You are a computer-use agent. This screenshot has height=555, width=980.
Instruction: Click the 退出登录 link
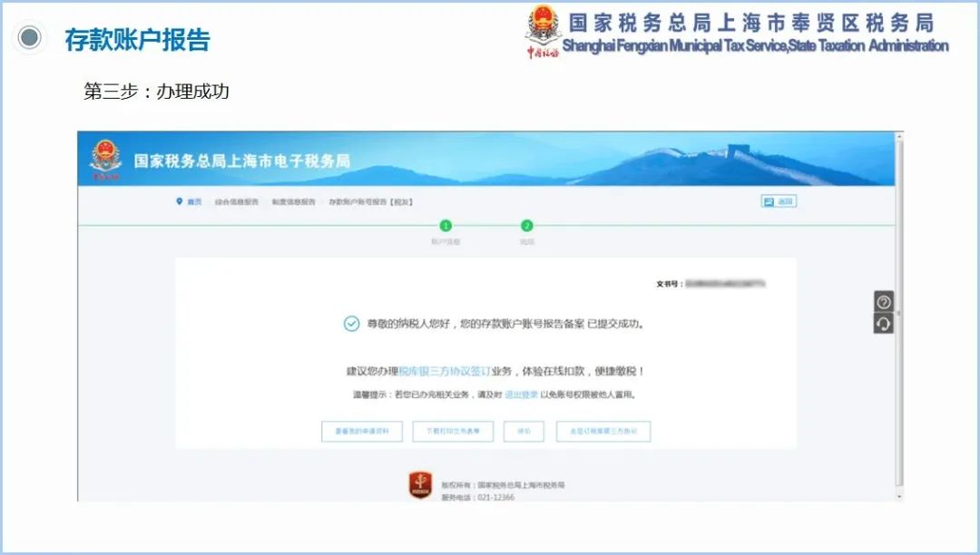tap(521, 394)
